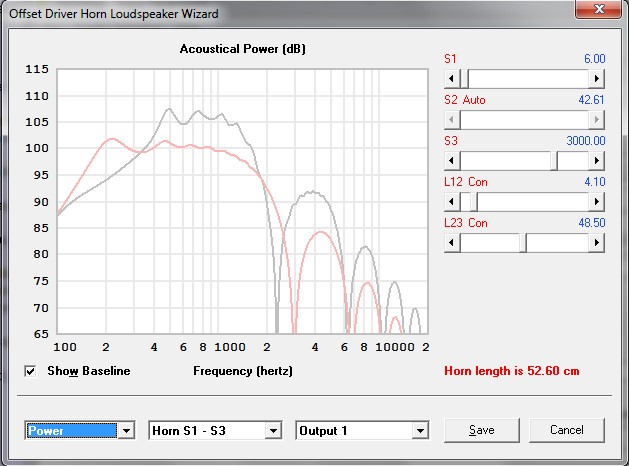Click the S2 Auto label
The height and width of the screenshot is (466, 629).
(x=465, y=100)
